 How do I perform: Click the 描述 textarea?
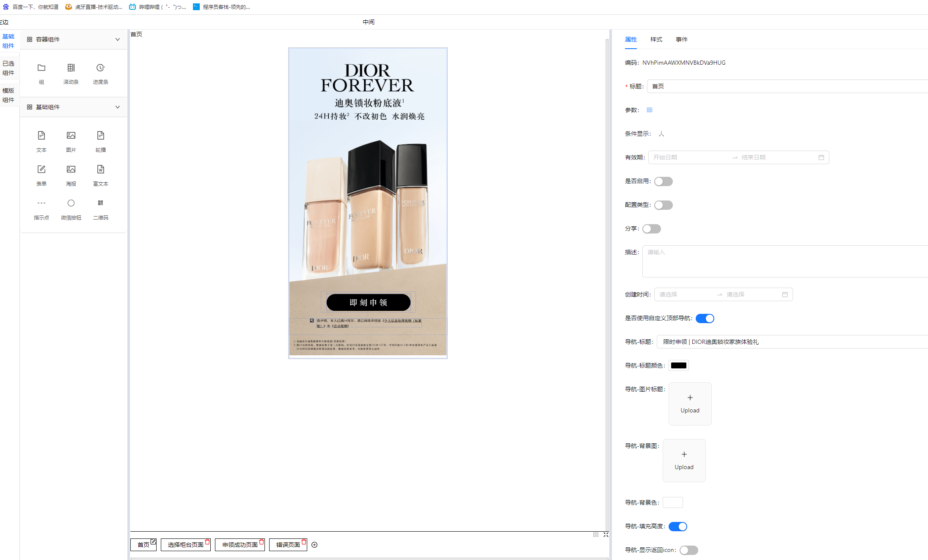click(785, 261)
